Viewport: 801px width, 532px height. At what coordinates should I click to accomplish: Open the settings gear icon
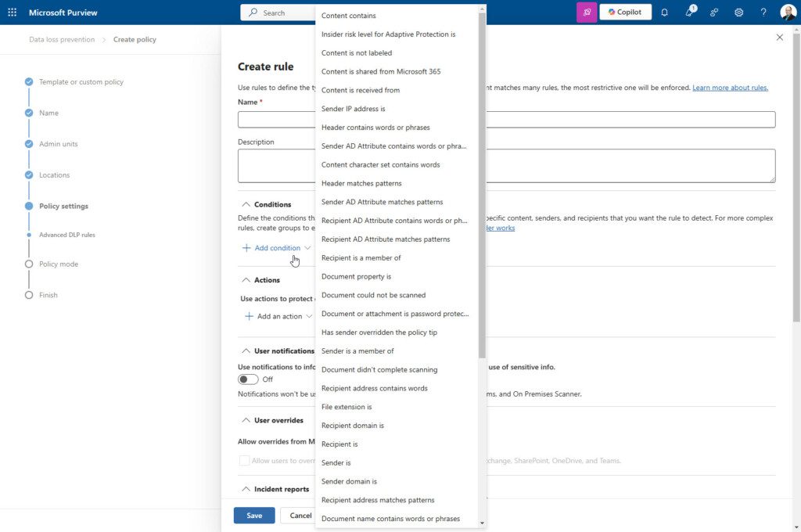(738, 13)
